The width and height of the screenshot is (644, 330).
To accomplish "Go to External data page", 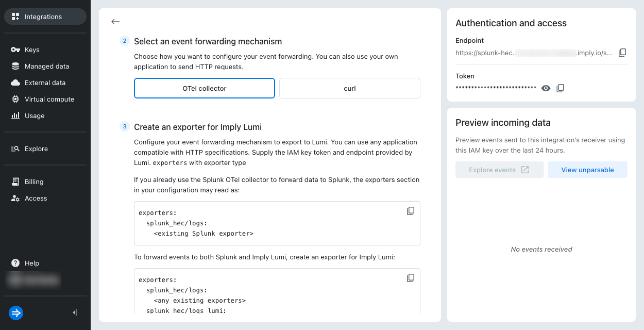I will pos(45,82).
